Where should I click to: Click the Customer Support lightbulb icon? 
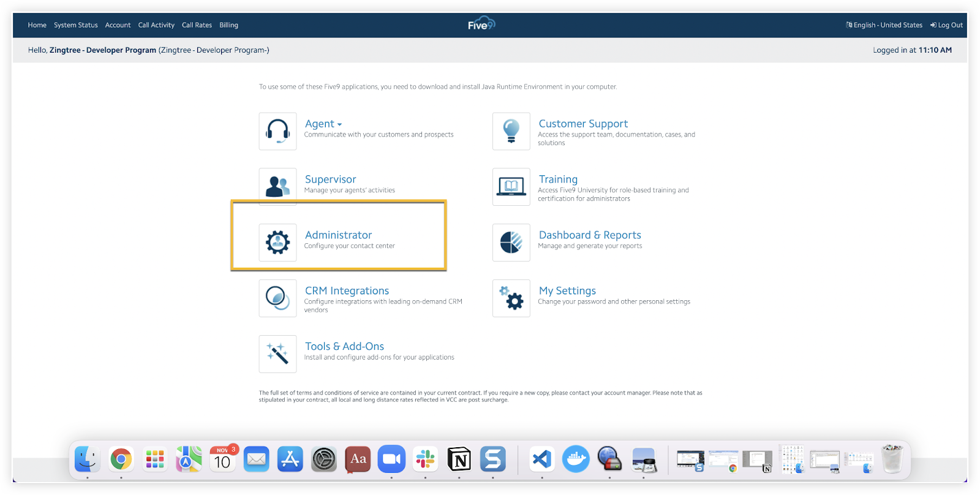click(x=511, y=131)
